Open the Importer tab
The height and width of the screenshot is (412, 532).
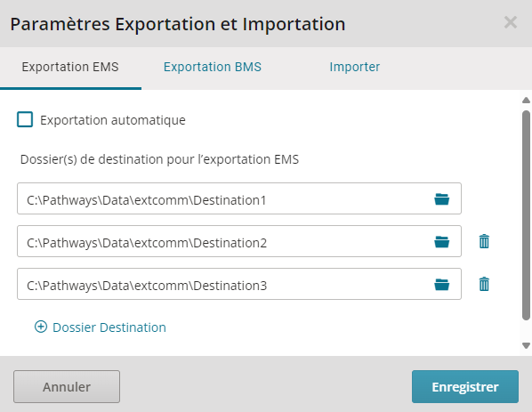(x=355, y=67)
